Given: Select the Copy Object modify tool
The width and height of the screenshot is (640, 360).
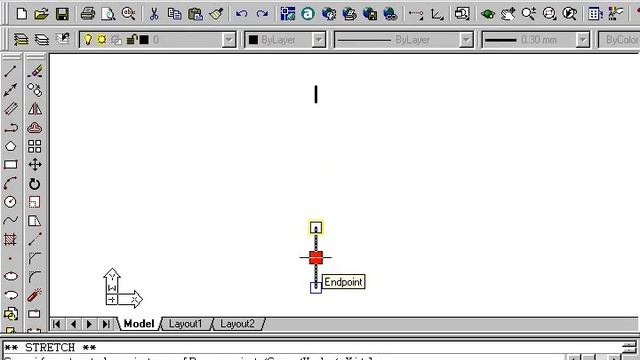Looking at the screenshot, I should click(x=35, y=90).
